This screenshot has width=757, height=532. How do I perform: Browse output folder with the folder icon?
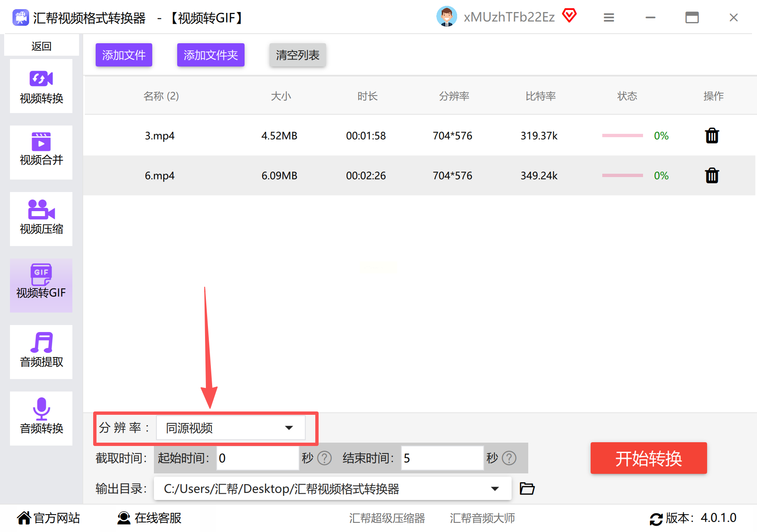click(x=527, y=488)
